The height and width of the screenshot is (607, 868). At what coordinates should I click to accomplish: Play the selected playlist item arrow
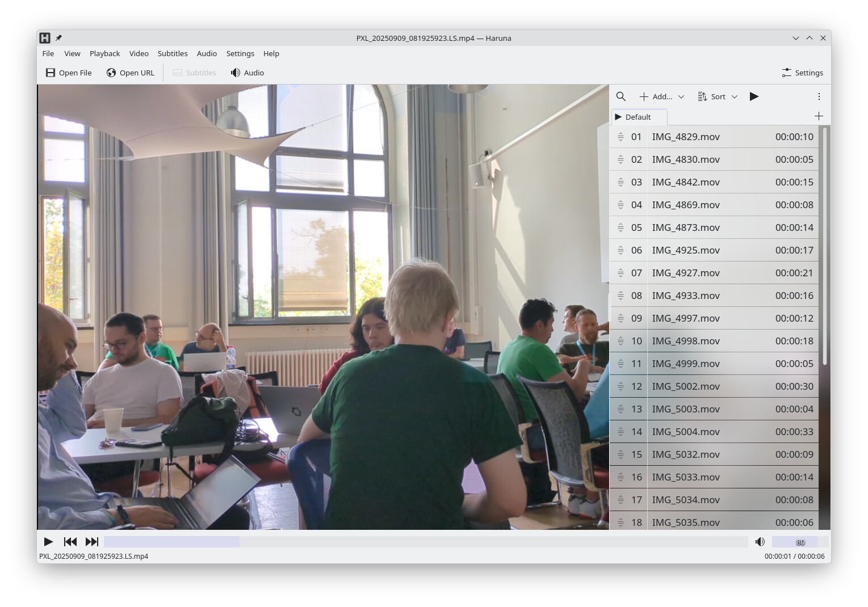pos(754,96)
